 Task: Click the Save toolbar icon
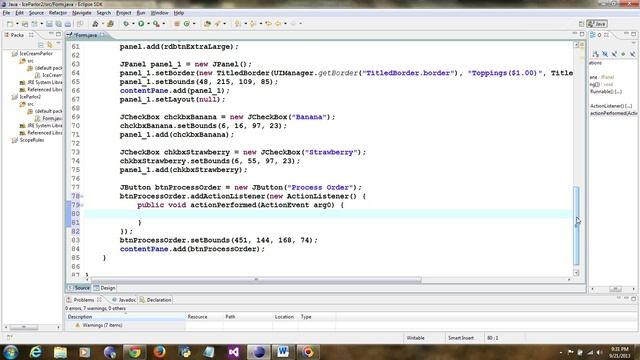pyautogui.click(x=49, y=24)
